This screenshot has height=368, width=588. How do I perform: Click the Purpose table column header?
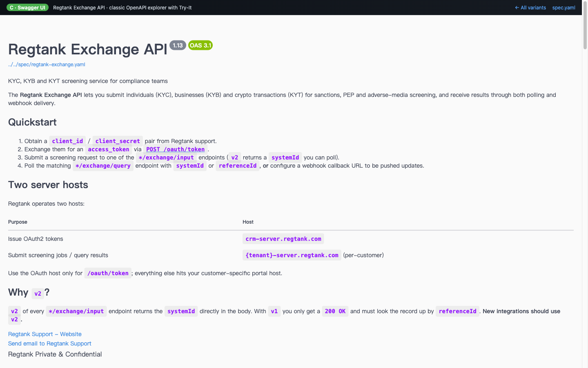[18, 222]
